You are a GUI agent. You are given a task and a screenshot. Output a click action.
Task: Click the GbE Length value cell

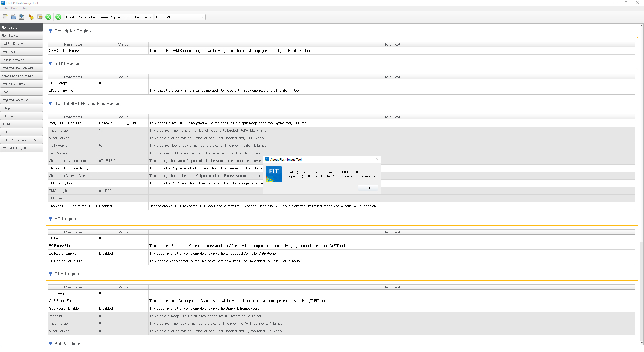pyautogui.click(x=123, y=293)
